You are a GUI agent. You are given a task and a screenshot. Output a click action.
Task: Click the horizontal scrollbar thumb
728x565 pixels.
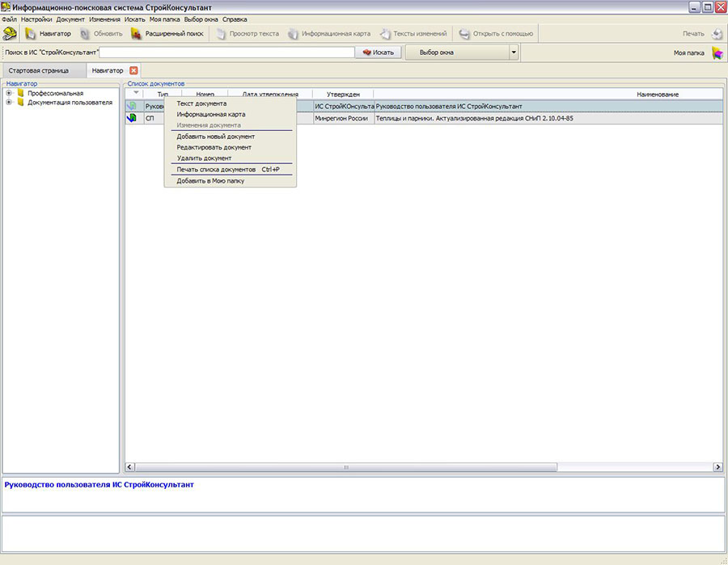(346, 467)
